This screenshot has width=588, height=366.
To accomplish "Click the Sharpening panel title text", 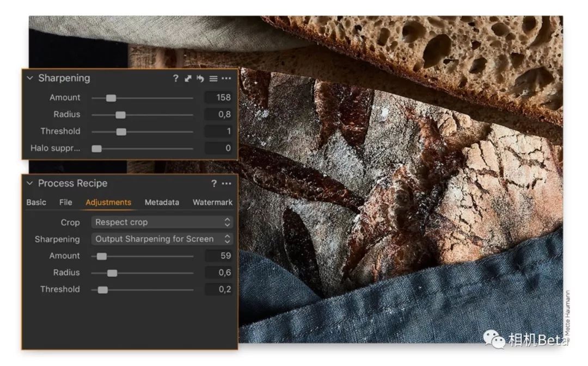I will click(x=64, y=78).
